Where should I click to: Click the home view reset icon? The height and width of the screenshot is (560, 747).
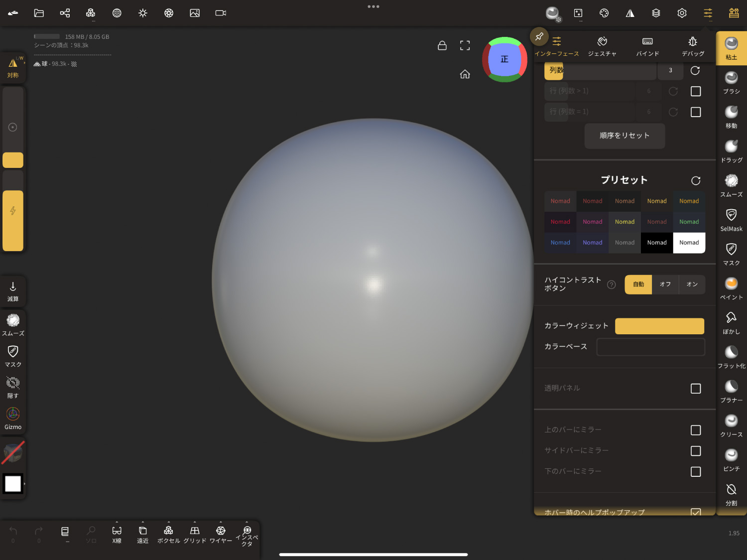pyautogui.click(x=465, y=74)
